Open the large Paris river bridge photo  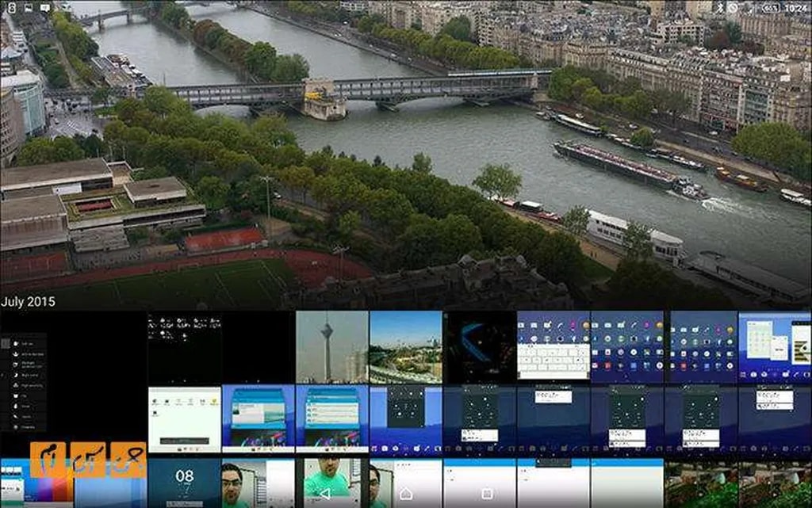[x=406, y=151]
